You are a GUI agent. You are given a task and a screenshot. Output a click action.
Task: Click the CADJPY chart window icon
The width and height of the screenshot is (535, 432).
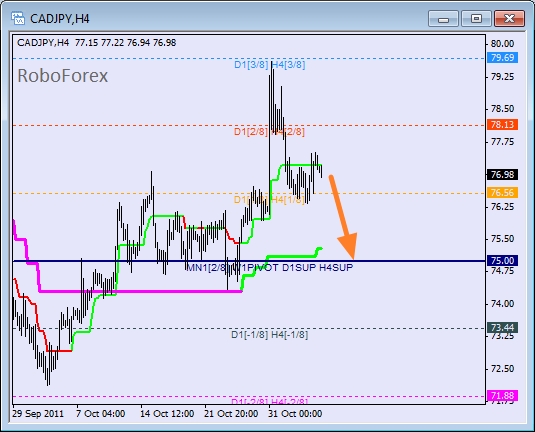point(17,18)
